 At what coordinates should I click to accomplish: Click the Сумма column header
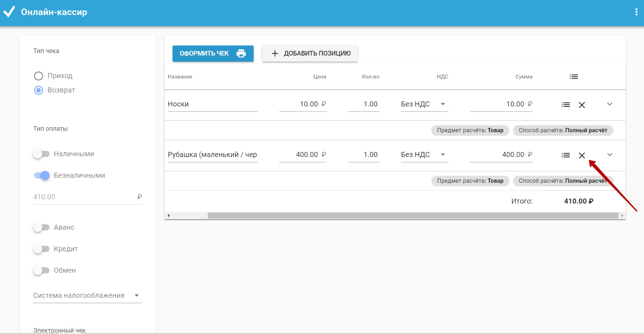pos(524,77)
